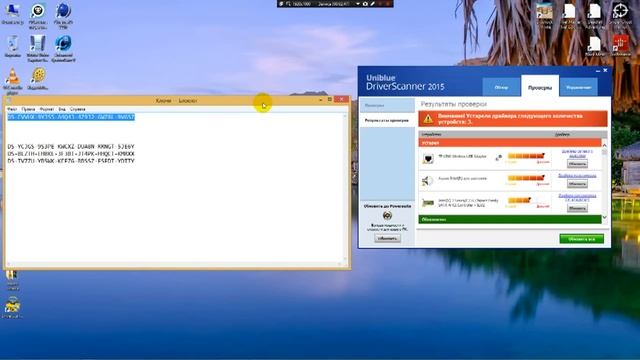Screen dimensions: 640x360
Task: Open the Правка menu in Notepad
Action: coord(29,109)
